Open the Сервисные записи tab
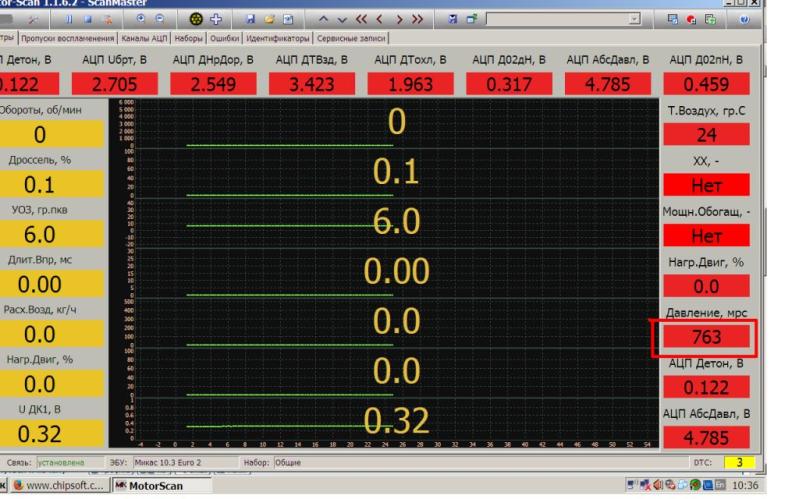The width and height of the screenshot is (799, 499). tap(350, 38)
